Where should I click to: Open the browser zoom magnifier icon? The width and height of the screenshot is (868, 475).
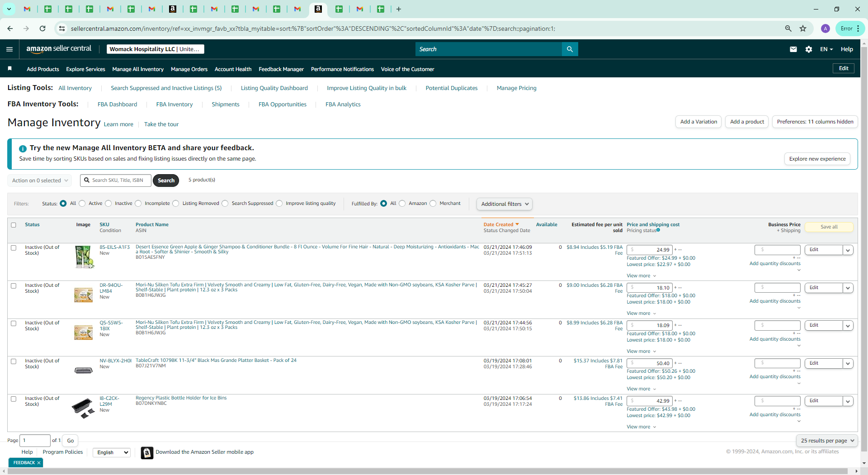tap(788, 28)
